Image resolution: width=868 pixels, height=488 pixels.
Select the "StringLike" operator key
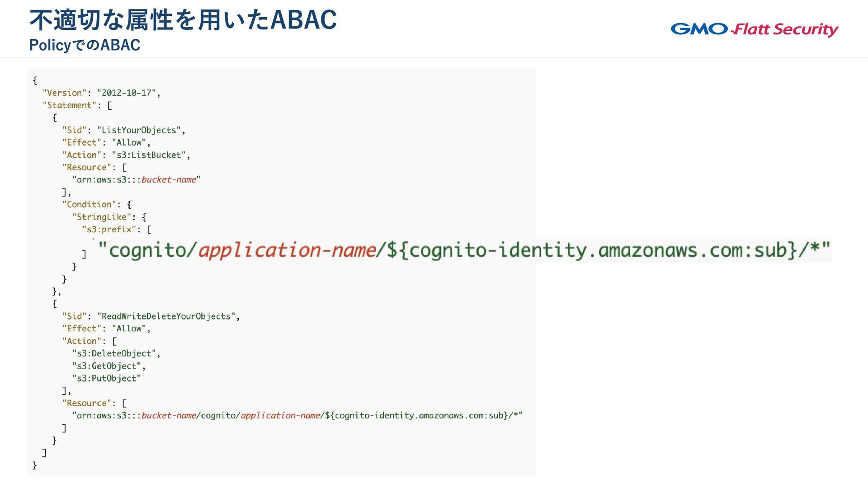click(102, 217)
